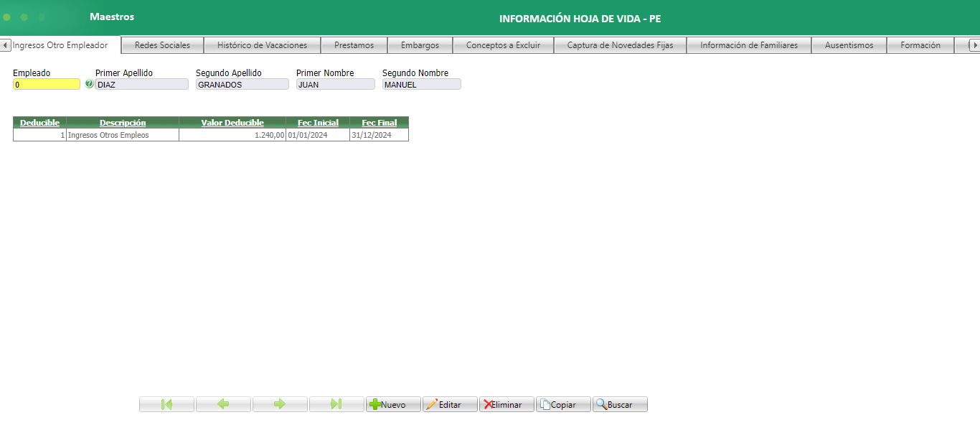Open editing mode with the pencil Editar icon

[x=449, y=404]
